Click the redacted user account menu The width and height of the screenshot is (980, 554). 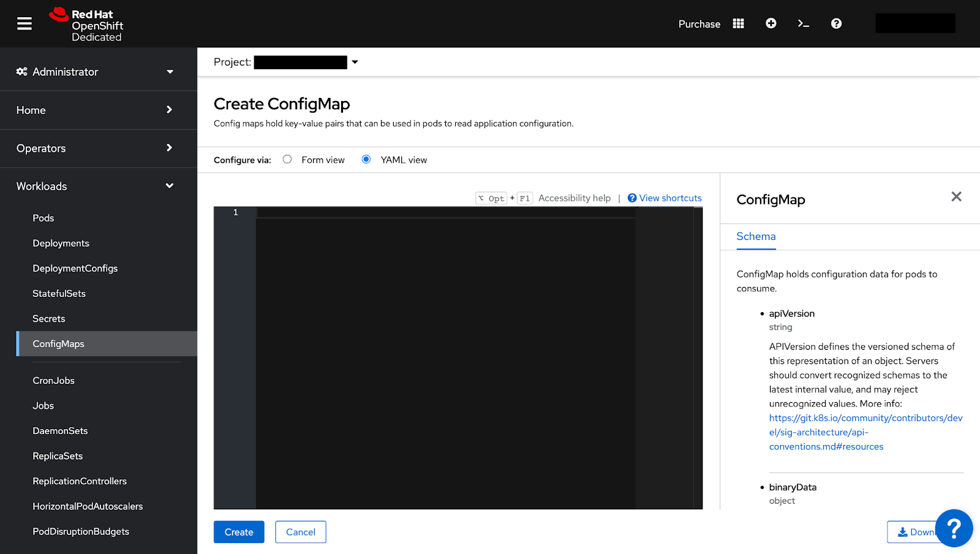pos(915,23)
